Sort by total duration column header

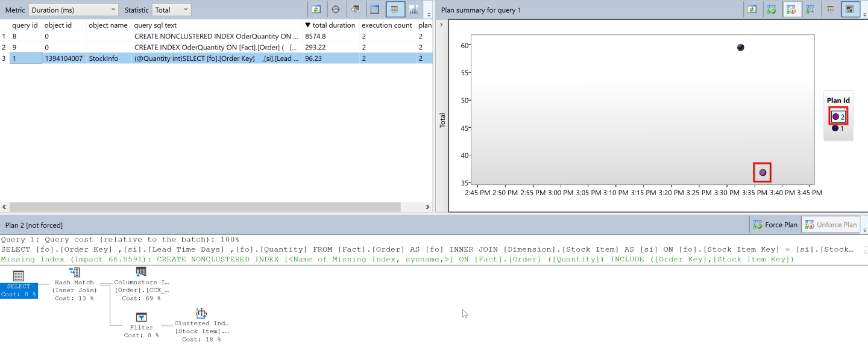(330, 25)
